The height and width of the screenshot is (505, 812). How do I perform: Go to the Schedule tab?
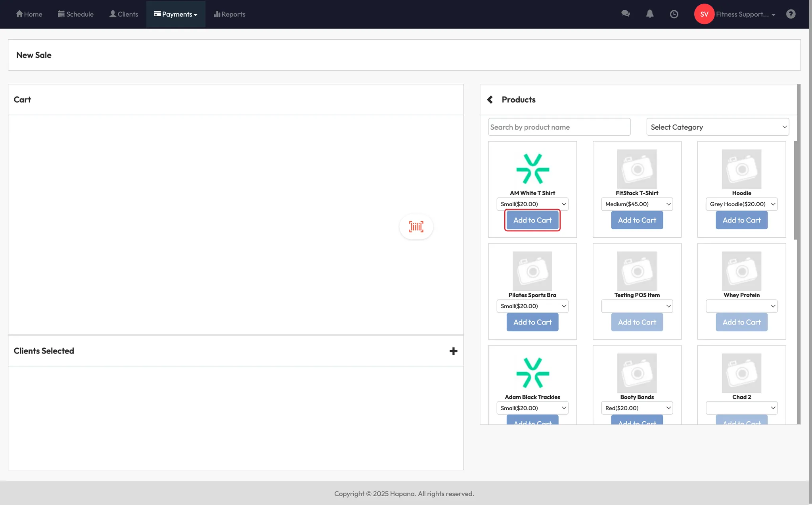76,14
